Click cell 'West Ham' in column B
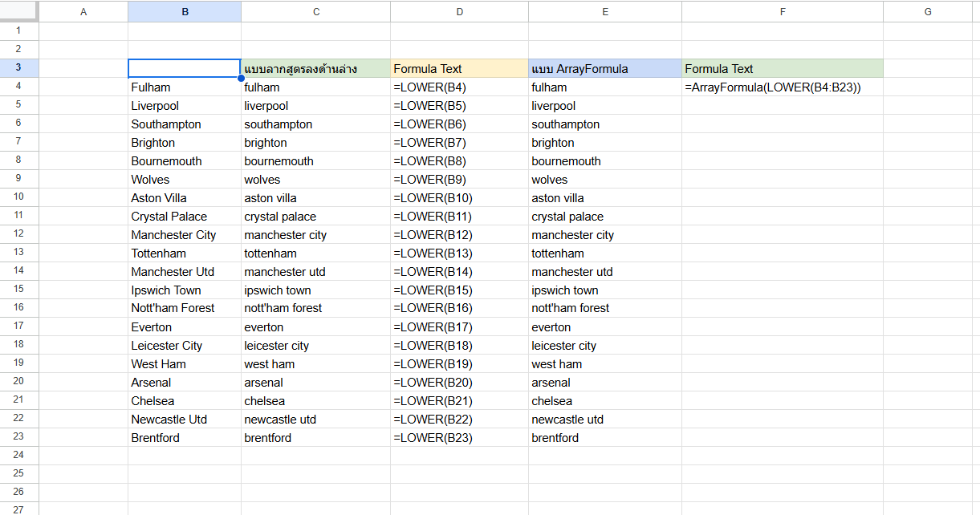980x515 pixels. [185, 363]
